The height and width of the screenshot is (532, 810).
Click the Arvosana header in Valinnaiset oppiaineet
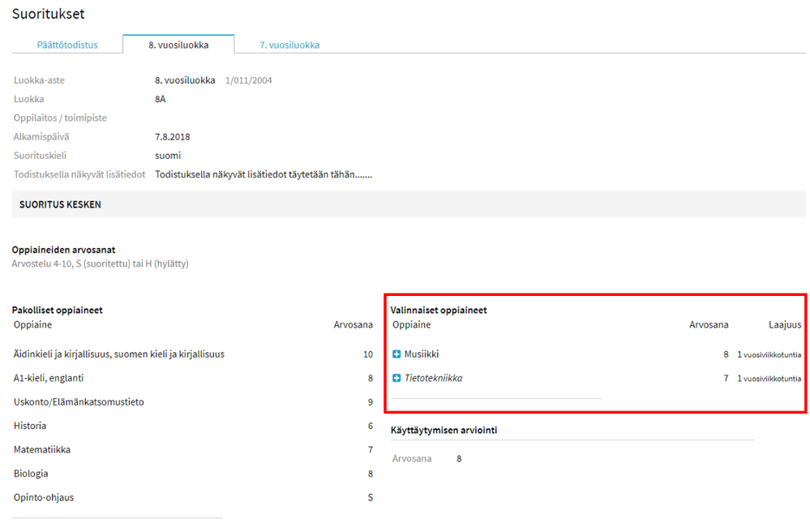[x=709, y=324]
